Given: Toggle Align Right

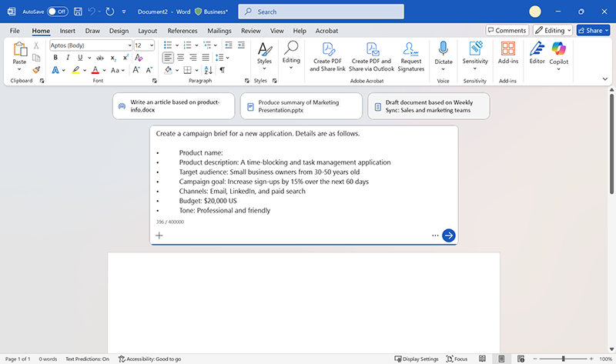Looking at the screenshot, I should pos(193,58).
